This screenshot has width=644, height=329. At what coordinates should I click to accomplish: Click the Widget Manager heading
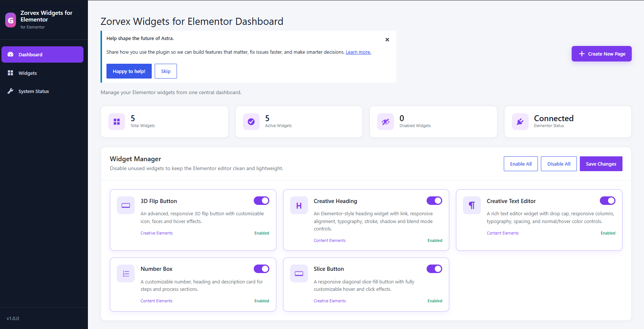point(135,159)
